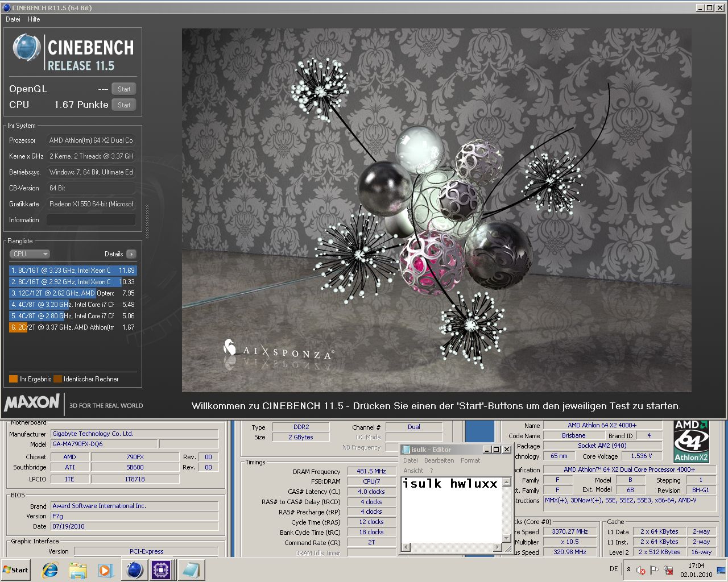
Task: Open Format menu in the isulk Editor
Action: (x=470, y=460)
